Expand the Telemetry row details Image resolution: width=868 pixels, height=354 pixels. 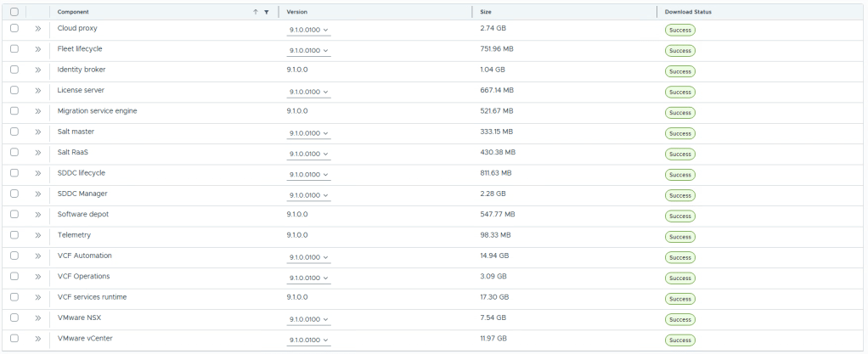coord(37,235)
